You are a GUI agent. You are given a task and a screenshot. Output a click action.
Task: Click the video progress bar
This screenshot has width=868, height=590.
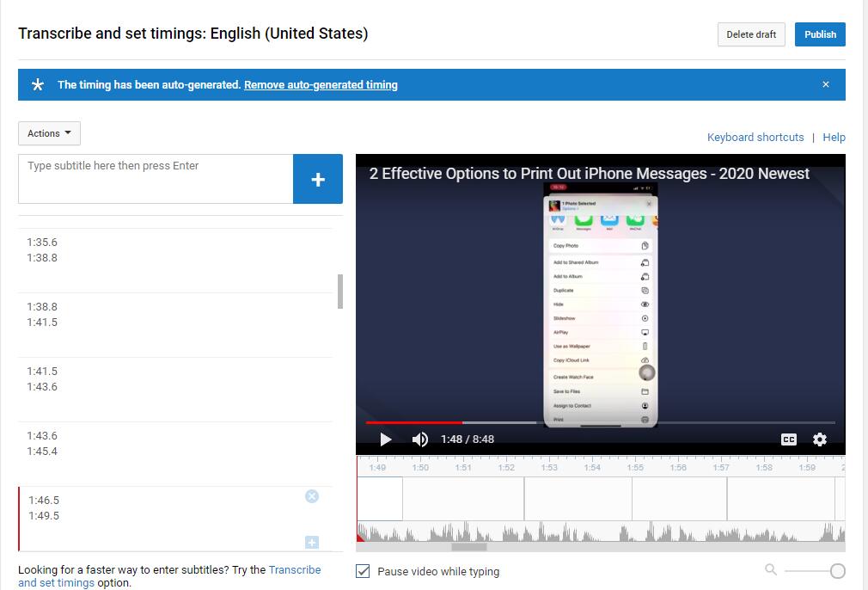coord(600,422)
